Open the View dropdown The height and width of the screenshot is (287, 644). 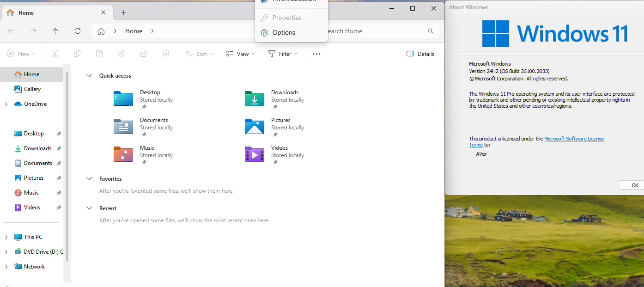tap(240, 54)
